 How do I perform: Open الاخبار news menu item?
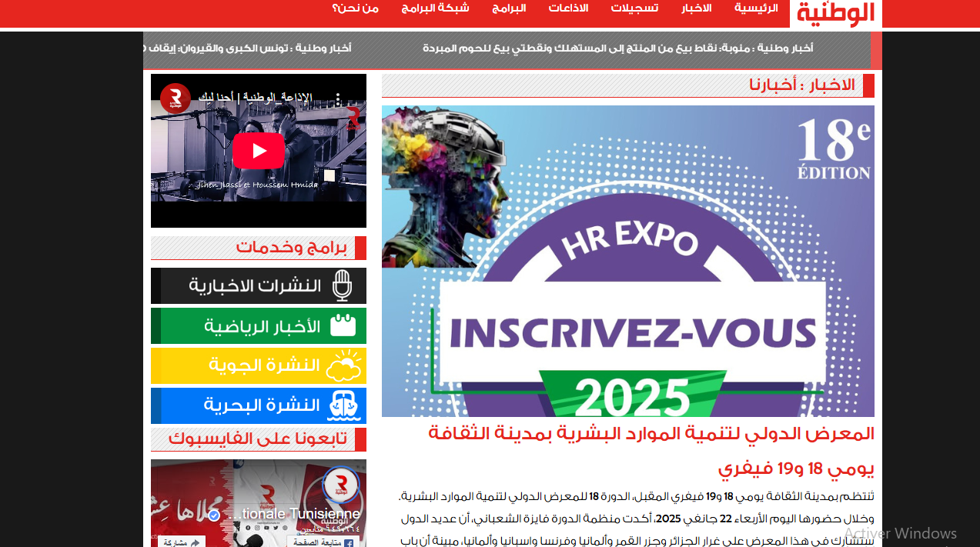697,8
